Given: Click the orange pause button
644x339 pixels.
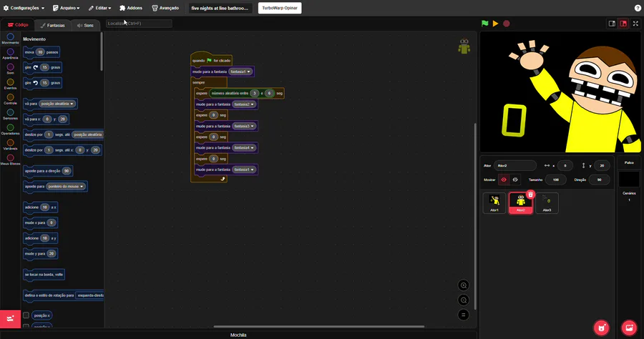Looking at the screenshot, I should [496, 24].
